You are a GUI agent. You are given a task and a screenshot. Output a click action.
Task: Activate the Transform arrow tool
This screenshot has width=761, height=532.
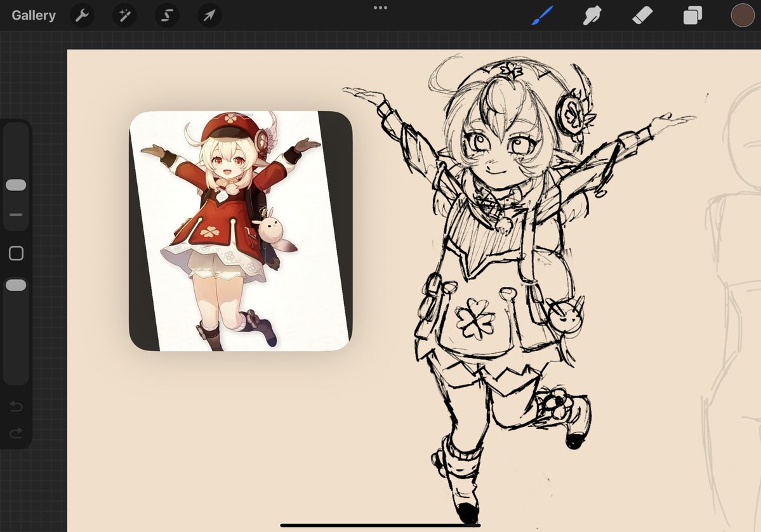209,15
